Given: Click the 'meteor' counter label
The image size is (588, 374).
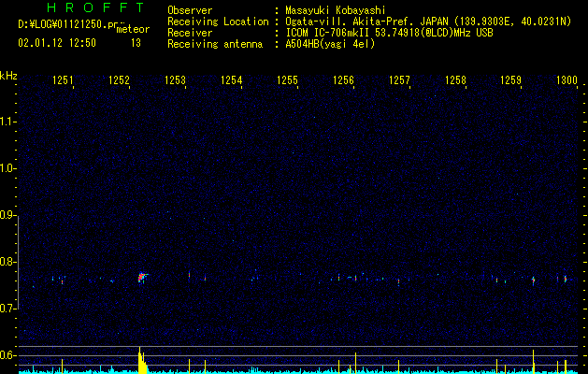Looking at the screenshot, I should (x=133, y=29).
